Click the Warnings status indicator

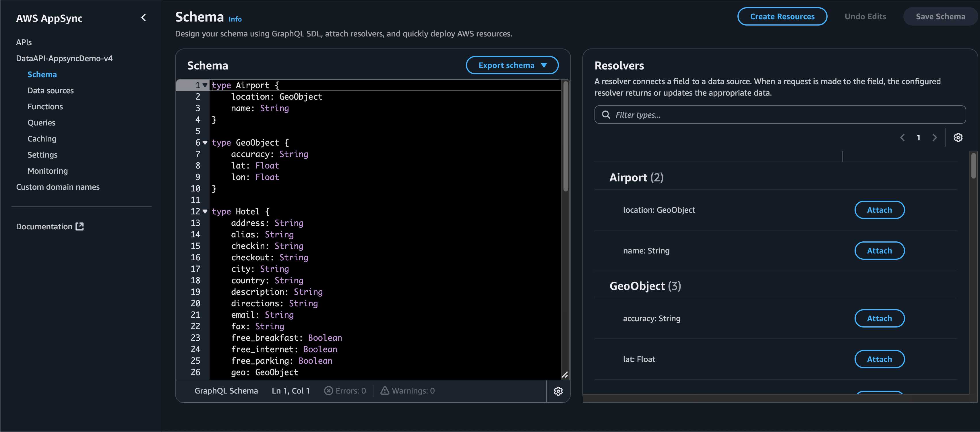407,391
